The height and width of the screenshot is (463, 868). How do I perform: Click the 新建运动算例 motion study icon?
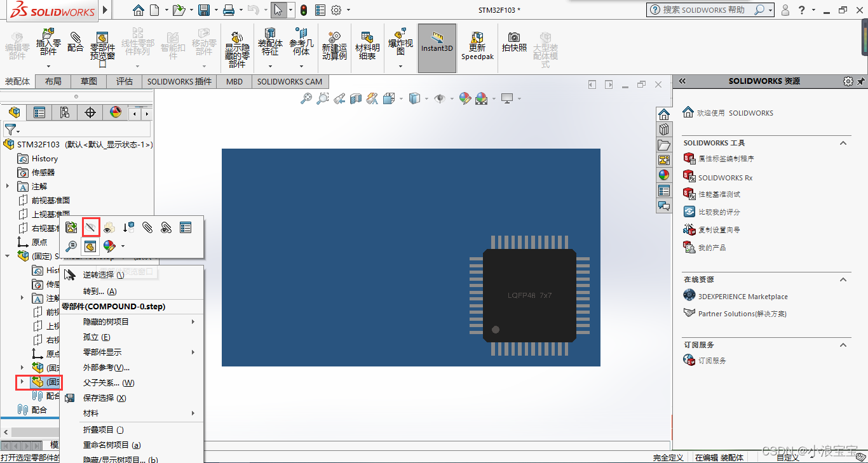pos(334,44)
